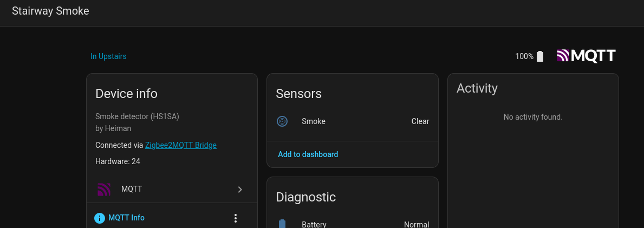
Task: Click the purple MQTT integration icon
Action: 104,189
